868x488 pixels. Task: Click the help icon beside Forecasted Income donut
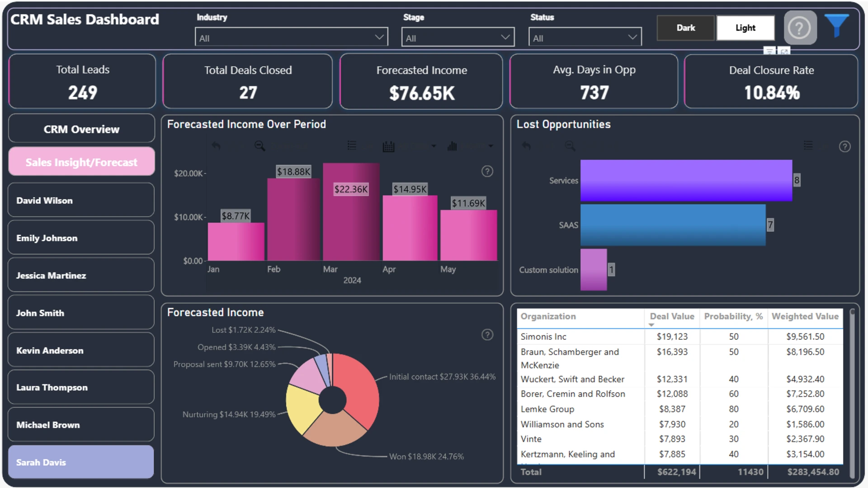pyautogui.click(x=487, y=335)
